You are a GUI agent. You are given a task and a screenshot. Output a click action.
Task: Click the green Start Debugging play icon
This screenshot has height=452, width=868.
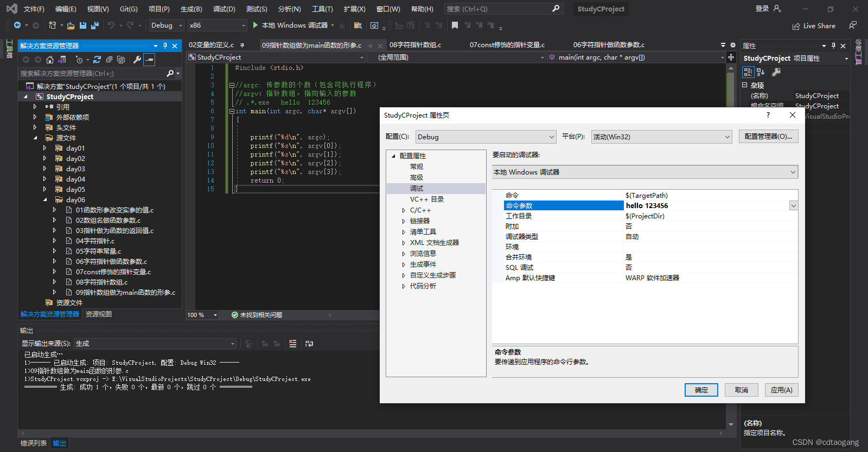coord(255,25)
